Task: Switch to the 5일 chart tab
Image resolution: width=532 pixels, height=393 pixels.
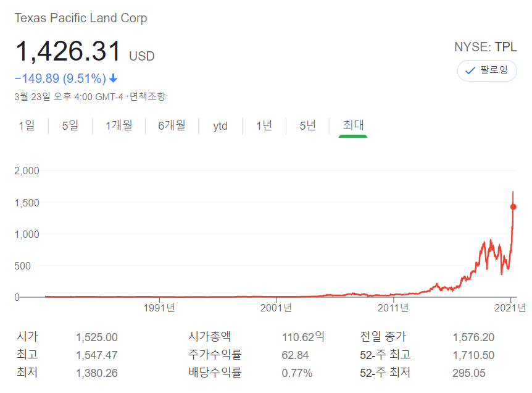Action: pyautogui.click(x=70, y=125)
